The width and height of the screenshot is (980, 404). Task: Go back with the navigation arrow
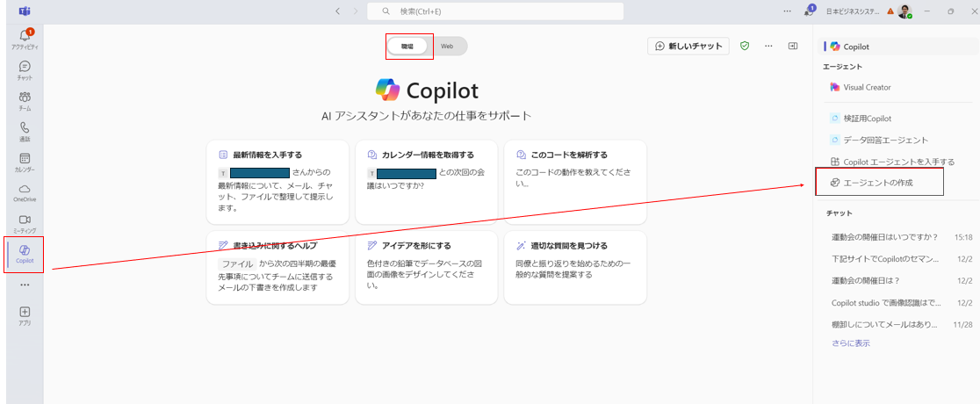point(337,11)
